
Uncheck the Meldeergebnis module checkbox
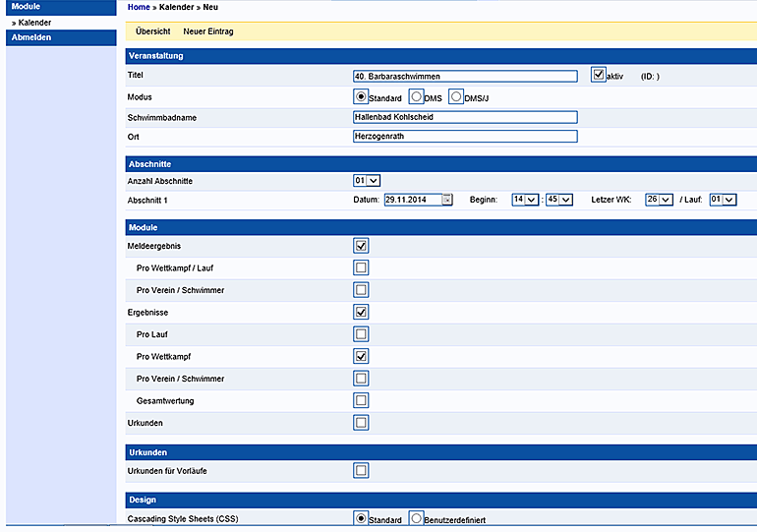coord(361,246)
